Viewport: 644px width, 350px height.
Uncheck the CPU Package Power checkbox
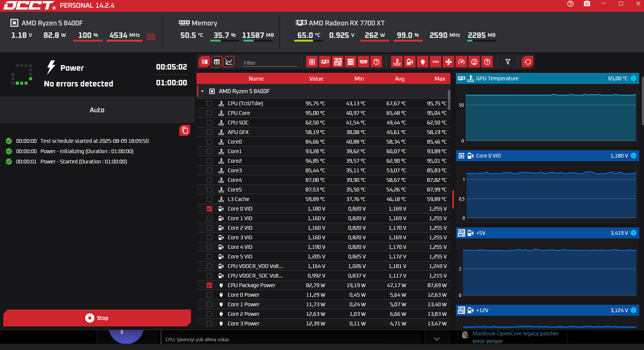[x=209, y=285]
